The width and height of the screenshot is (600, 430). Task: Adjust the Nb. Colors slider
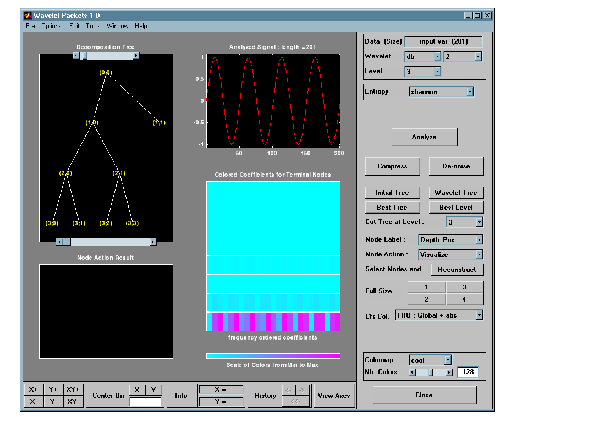pos(430,372)
